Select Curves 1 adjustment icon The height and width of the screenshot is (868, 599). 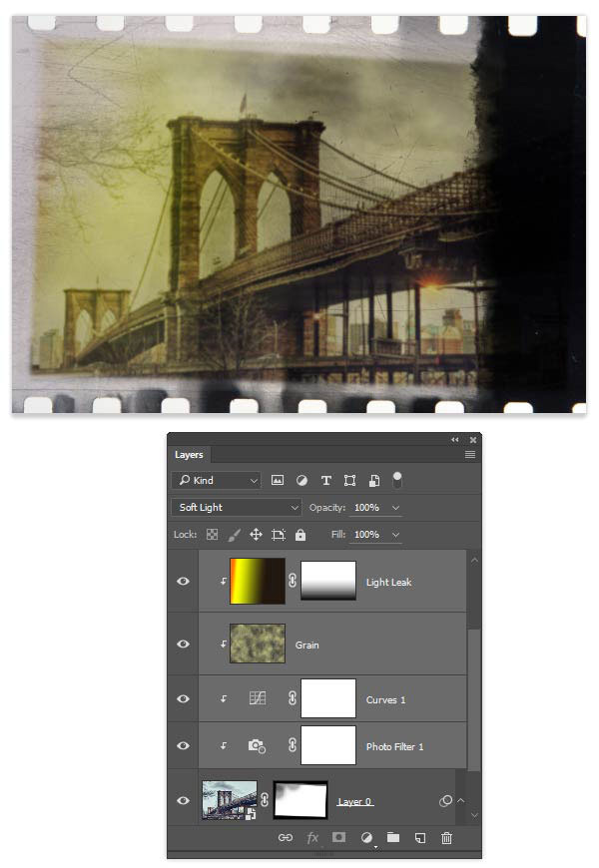[x=258, y=698]
